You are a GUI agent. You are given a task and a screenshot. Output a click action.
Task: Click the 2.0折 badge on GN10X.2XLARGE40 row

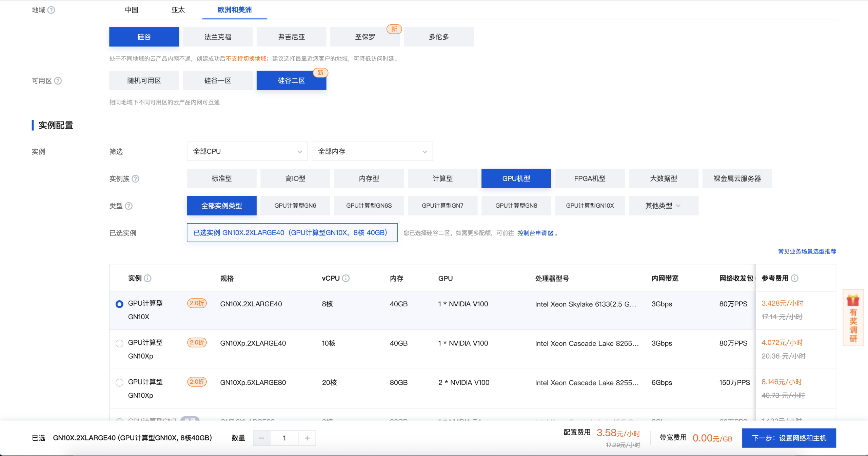point(197,303)
